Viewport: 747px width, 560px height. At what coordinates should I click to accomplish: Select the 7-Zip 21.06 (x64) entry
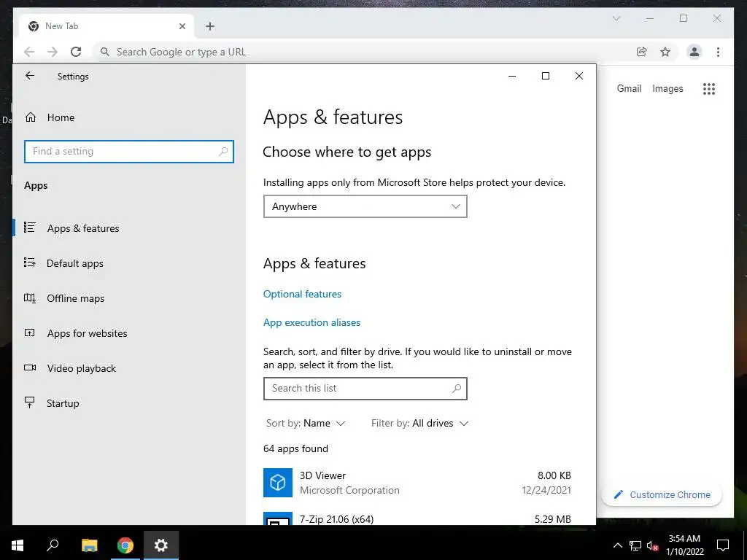[x=417, y=518]
